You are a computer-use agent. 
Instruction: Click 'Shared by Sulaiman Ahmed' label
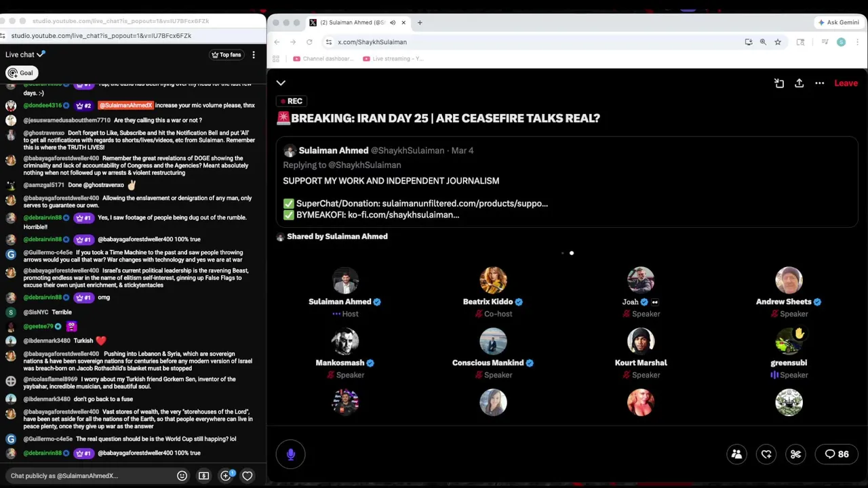click(x=337, y=237)
